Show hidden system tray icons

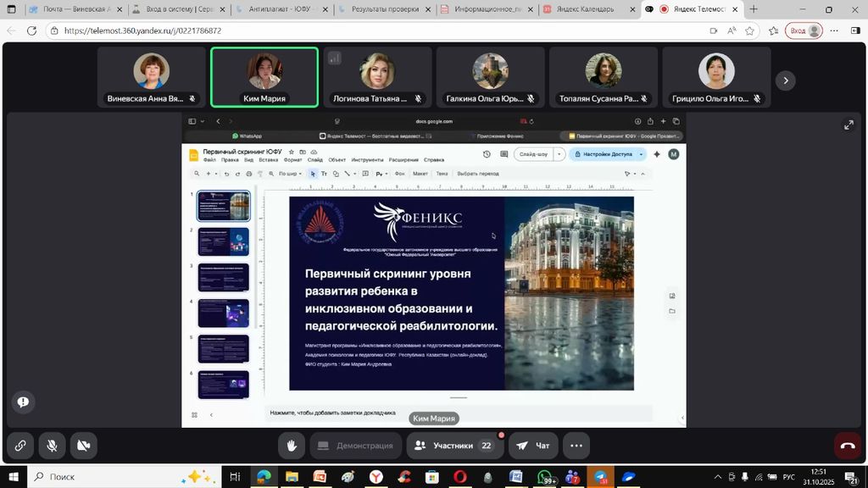pos(718,477)
